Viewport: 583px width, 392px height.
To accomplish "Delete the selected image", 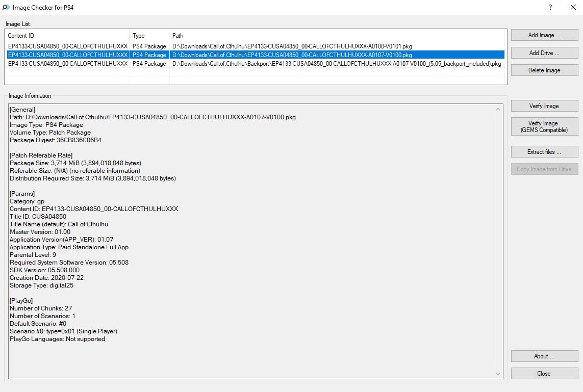I will tap(544, 70).
